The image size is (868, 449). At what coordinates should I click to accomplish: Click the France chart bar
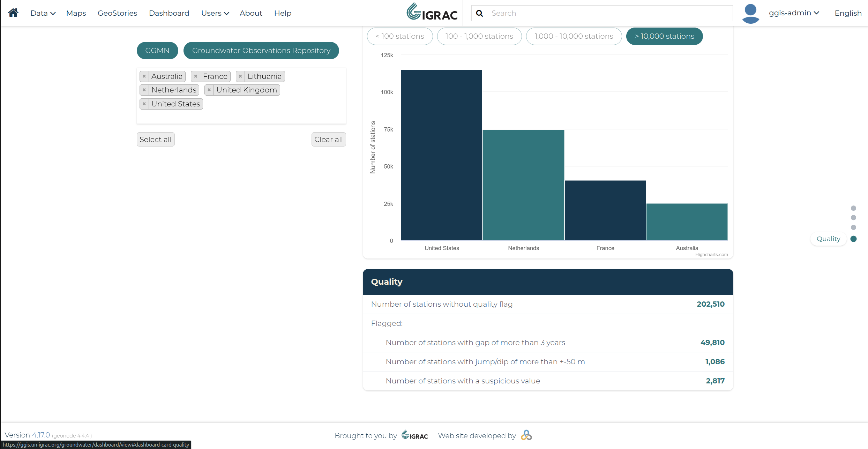pyautogui.click(x=605, y=210)
